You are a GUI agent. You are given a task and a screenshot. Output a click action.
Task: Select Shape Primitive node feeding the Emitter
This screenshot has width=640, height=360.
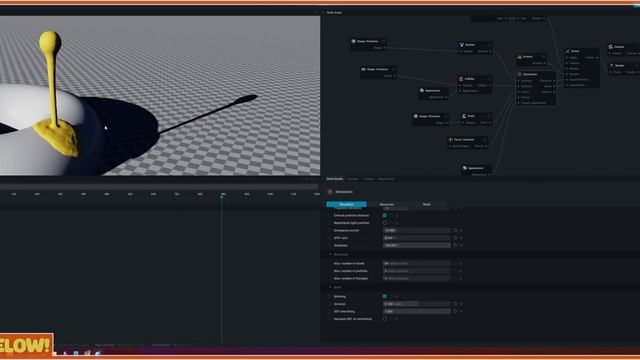click(x=368, y=44)
